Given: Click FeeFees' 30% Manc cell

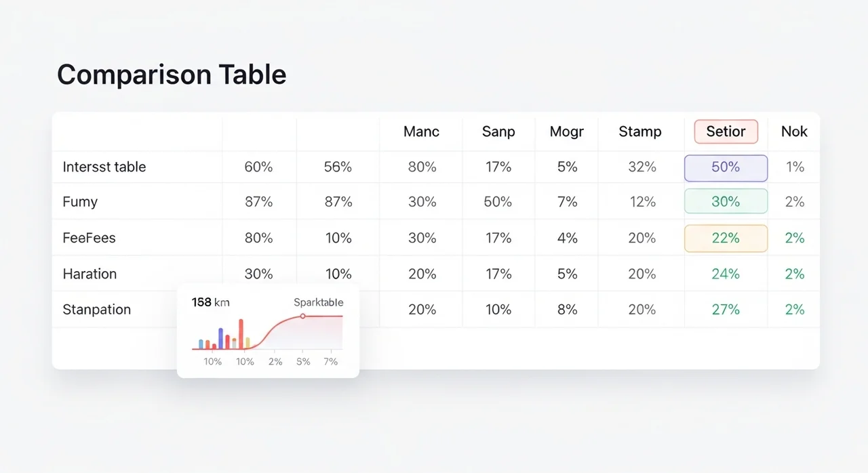Looking at the screenshot, I should (x=422, y=238).
